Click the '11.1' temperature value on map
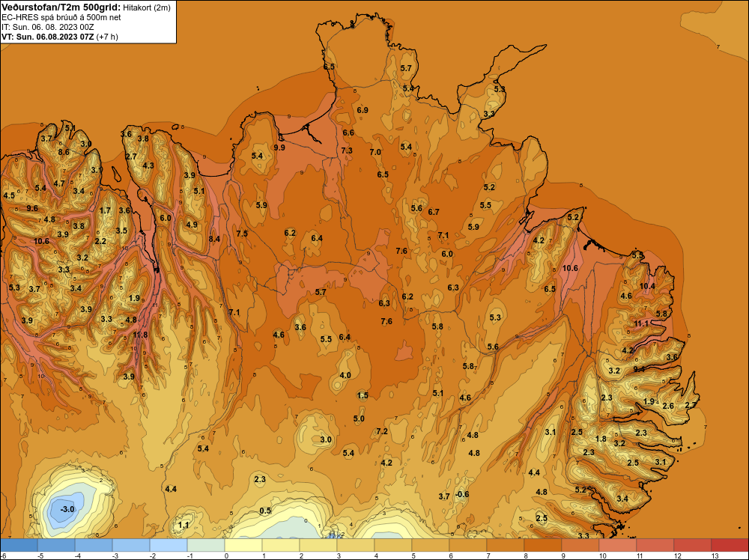 (x=641, y=323)
